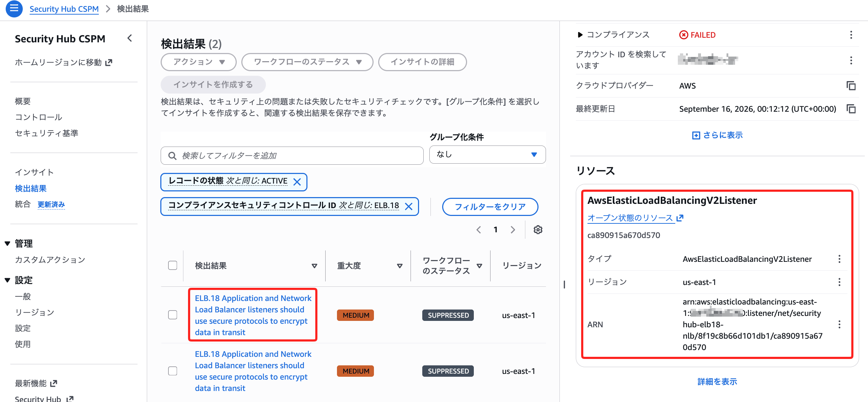Go to the next results page
Screen dimensions: 868x402
(513, 230)
